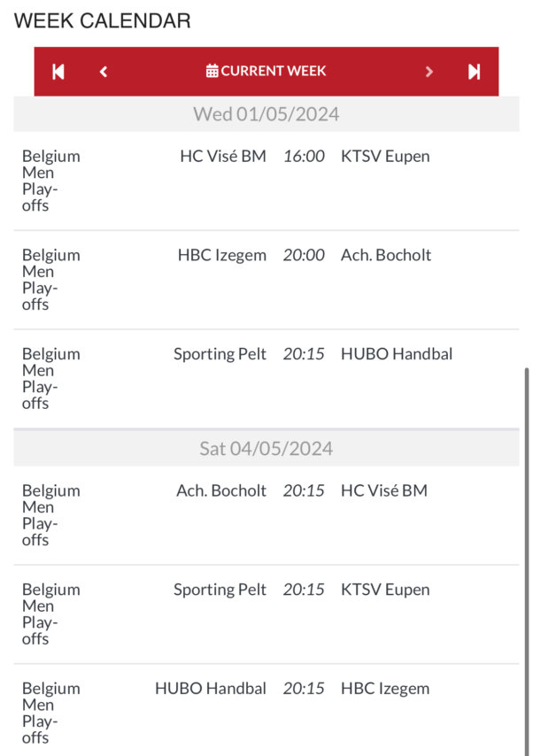Jump to last week icon
Viewport: 533px width, 756px height.
474,72
